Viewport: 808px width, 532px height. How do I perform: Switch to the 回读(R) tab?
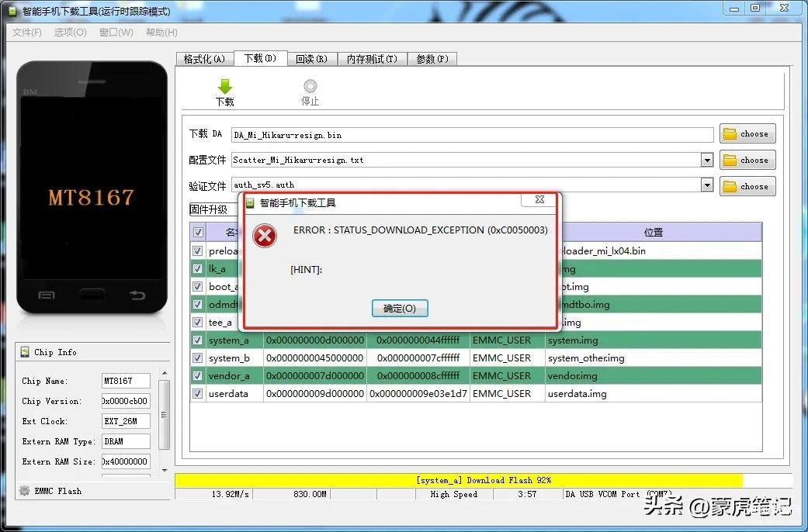pos(312,59)
